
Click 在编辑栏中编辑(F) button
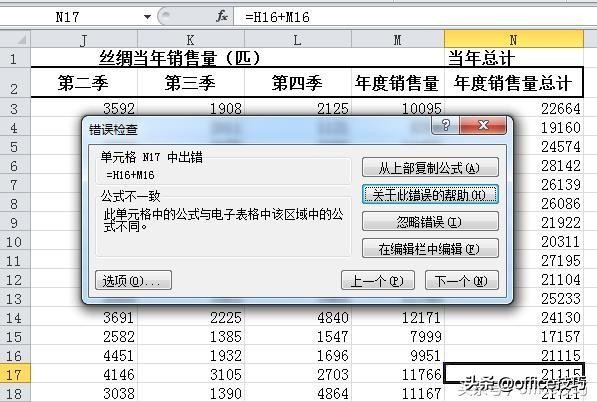click(430, 249)
